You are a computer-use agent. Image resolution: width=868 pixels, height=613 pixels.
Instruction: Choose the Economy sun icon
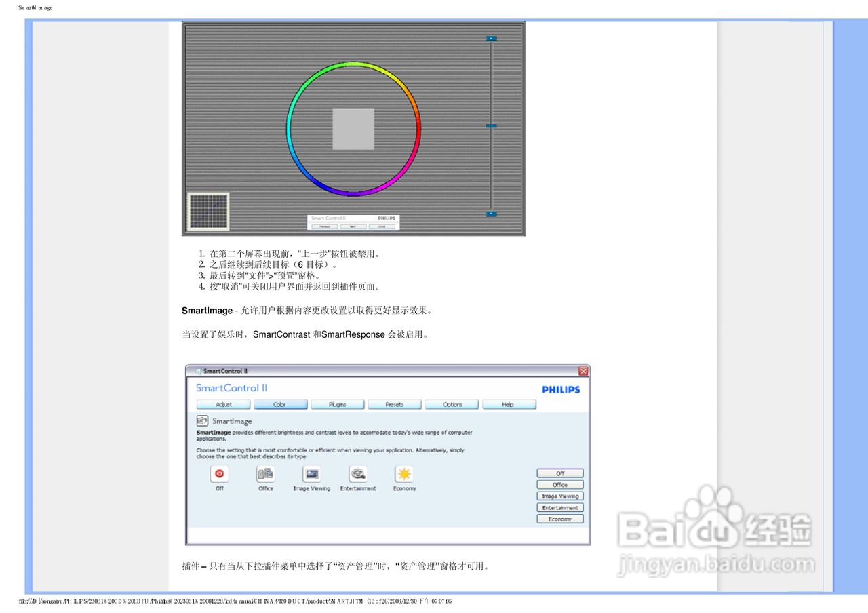coord(405,474)
